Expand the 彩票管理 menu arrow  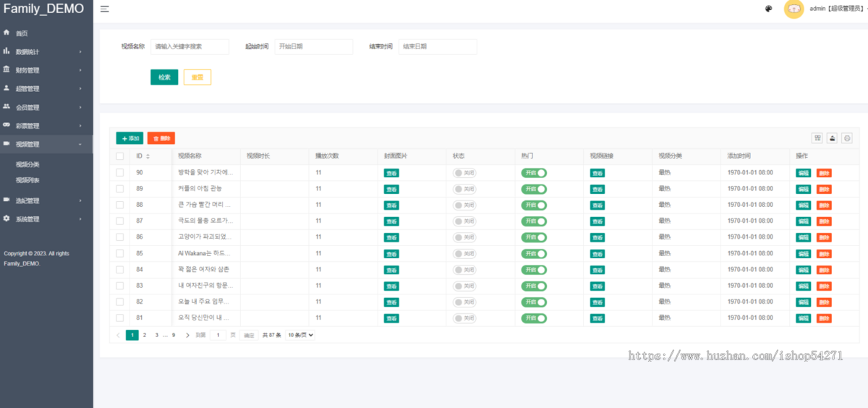(x=80, y=126)
